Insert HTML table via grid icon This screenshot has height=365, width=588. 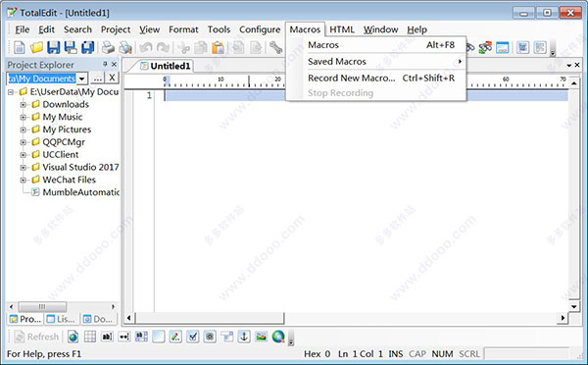pyautogui.click(x=90, y=337)
